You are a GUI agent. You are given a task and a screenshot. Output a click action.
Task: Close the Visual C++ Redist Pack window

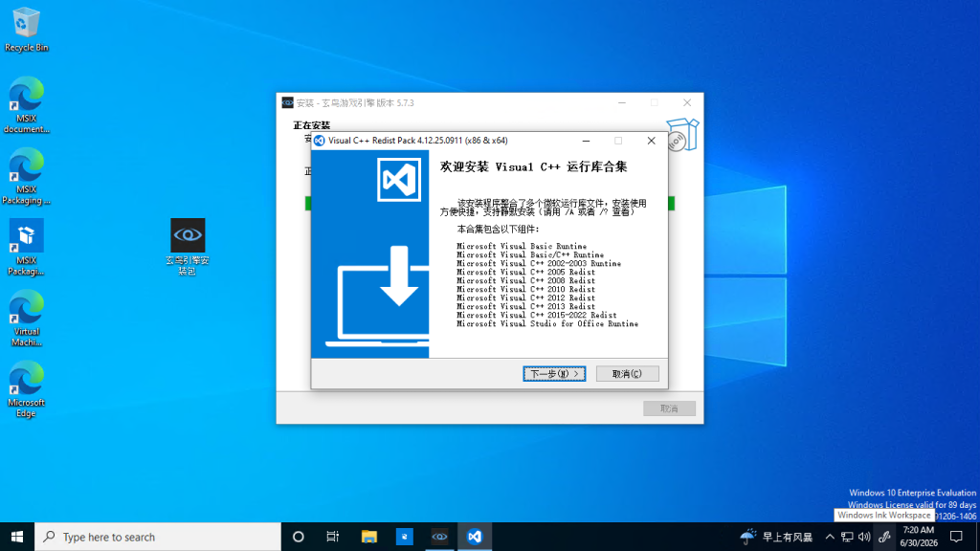click(651, 141)
